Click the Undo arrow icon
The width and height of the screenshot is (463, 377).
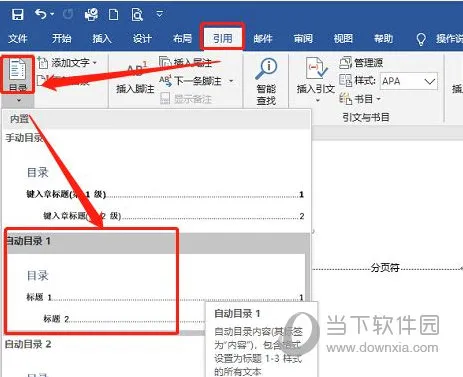click(x=41, y=14)
